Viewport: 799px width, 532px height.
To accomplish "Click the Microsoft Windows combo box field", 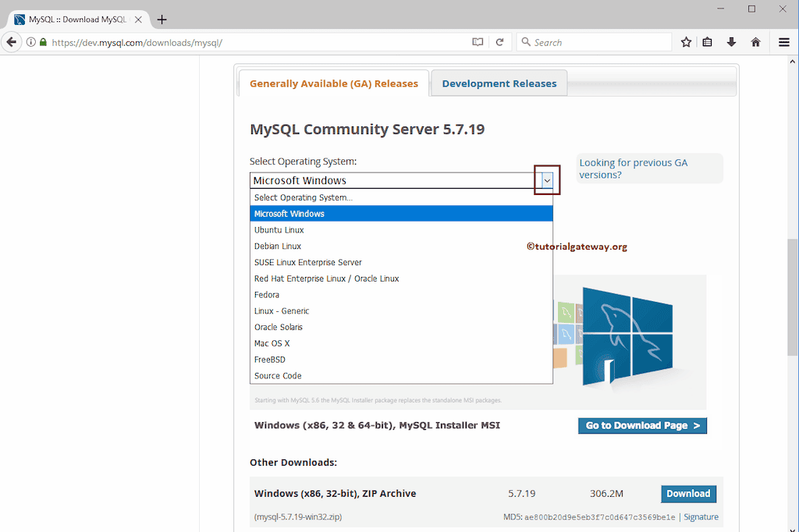I will [x=402, y=180].
